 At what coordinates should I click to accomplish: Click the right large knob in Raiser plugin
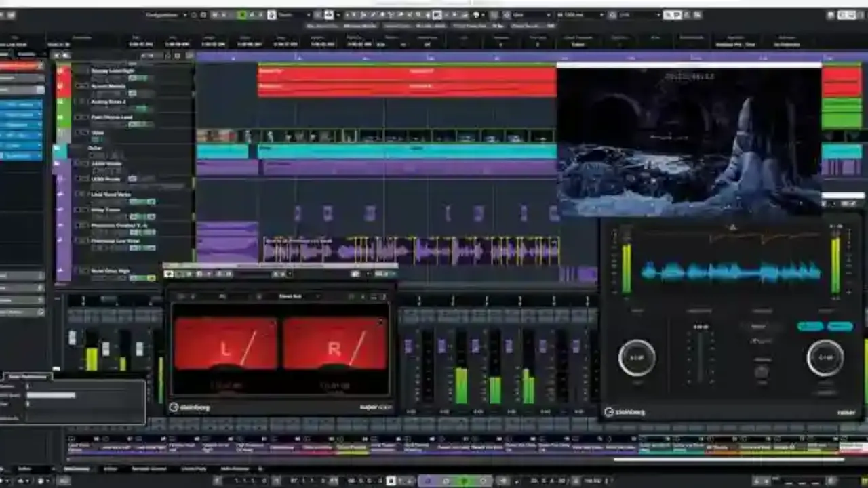point(825,357)
